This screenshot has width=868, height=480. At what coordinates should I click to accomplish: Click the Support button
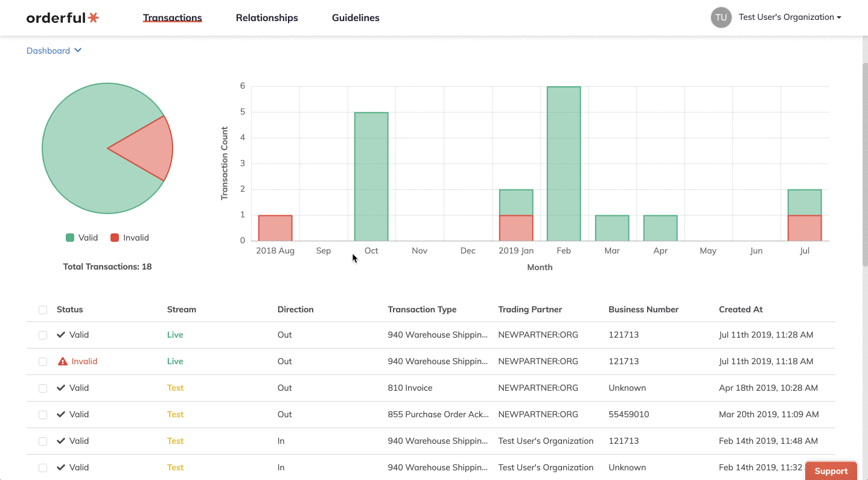pos(831,471)
